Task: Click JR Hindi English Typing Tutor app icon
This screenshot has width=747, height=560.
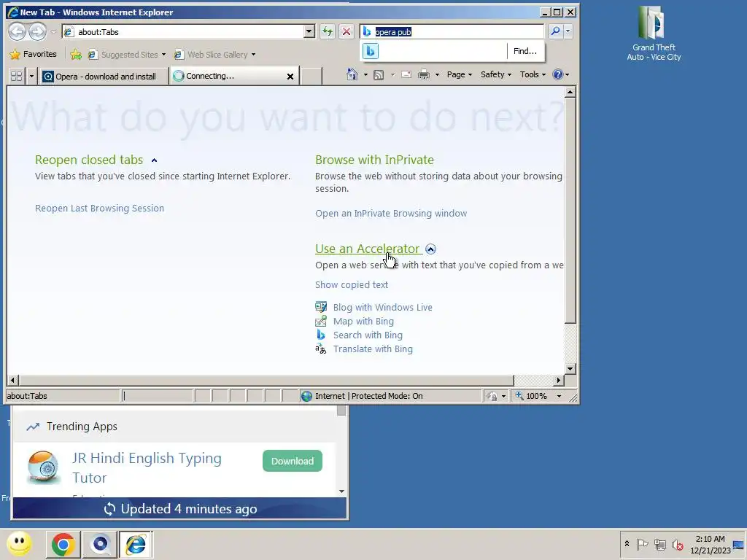Action: pyautogui.click(x=43, y=466)
